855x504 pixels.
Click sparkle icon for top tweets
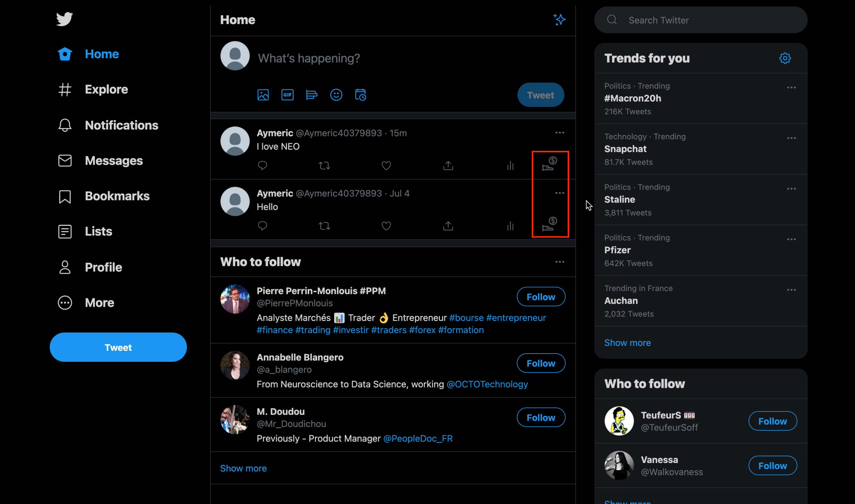(x=559, y=20)
